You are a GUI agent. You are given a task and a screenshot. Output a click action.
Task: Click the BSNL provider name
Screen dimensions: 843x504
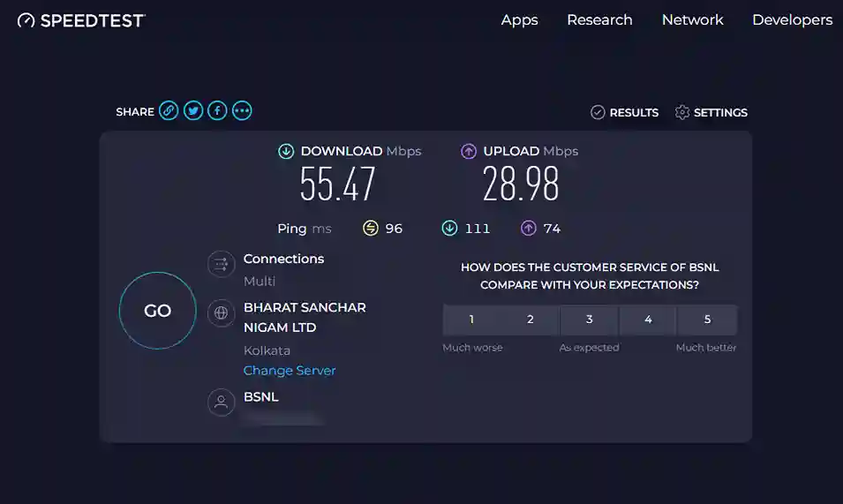coord(260,396)
